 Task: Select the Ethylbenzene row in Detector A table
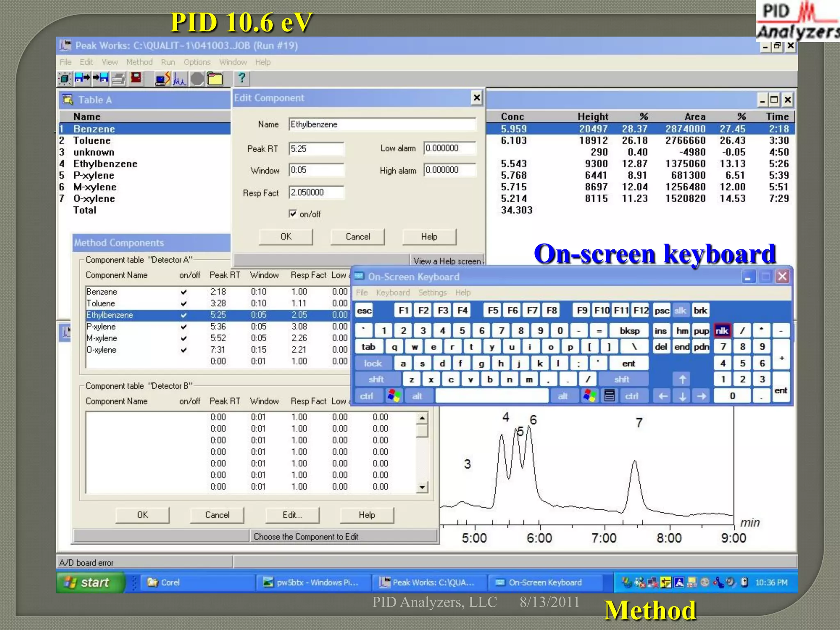pos(217,315)
